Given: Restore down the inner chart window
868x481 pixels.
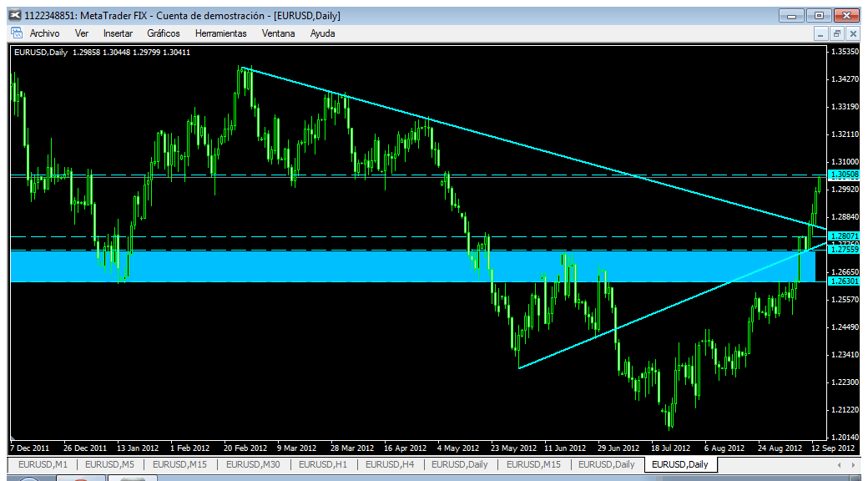Looking at the screenshot, I should tap(836, 33).
